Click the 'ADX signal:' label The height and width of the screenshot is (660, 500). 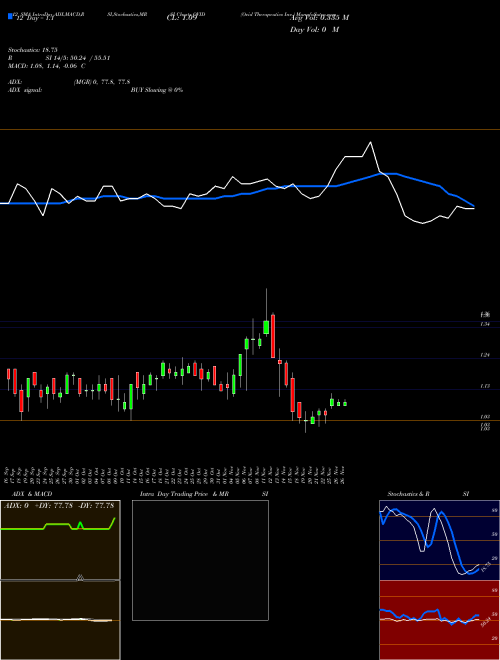tap(25, 90)
